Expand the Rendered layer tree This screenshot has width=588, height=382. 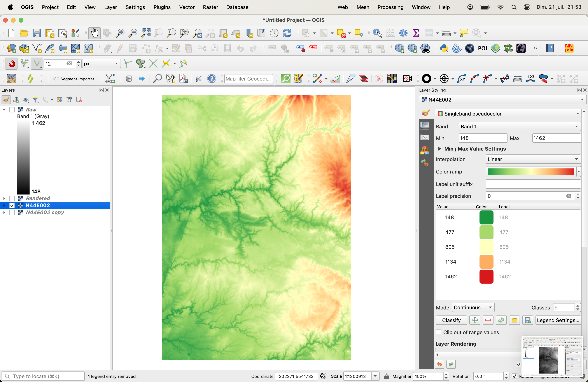[x=4, y=198]
